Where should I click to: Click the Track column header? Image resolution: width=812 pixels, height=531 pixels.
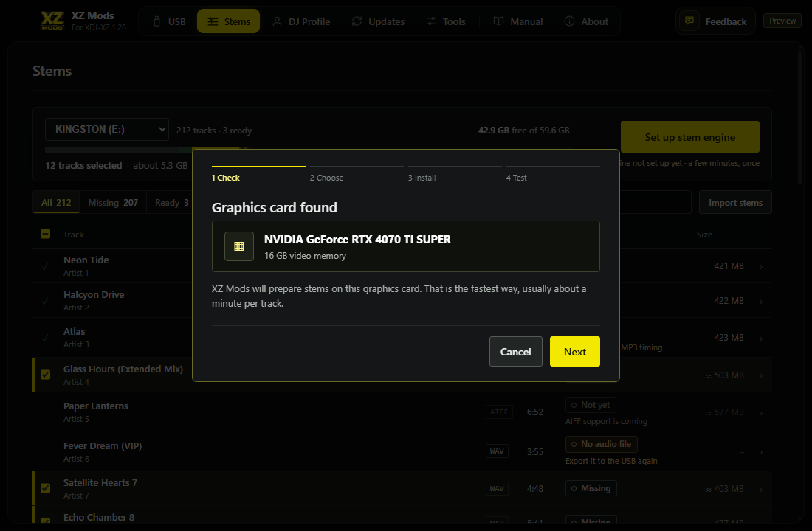(73, 235)
